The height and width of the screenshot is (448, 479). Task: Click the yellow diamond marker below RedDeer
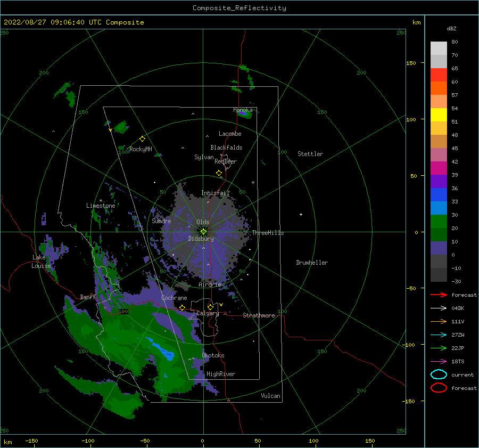(219, 173)
